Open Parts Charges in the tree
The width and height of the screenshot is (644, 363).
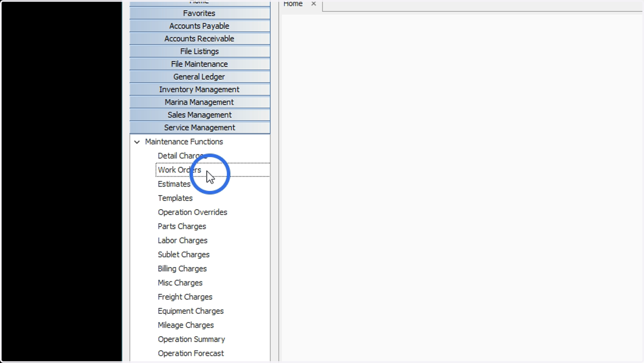182,226
